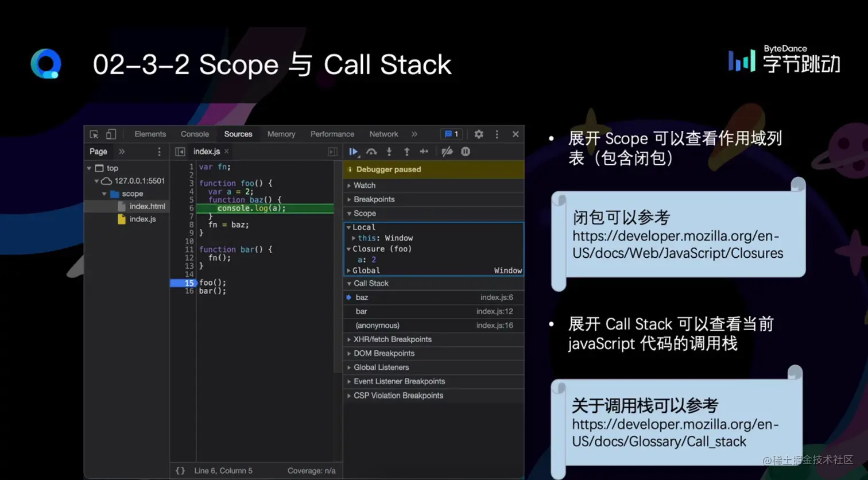Open index.js in the file tree
The height and width of the screenshot is (480, 868).
pos(142,219)
